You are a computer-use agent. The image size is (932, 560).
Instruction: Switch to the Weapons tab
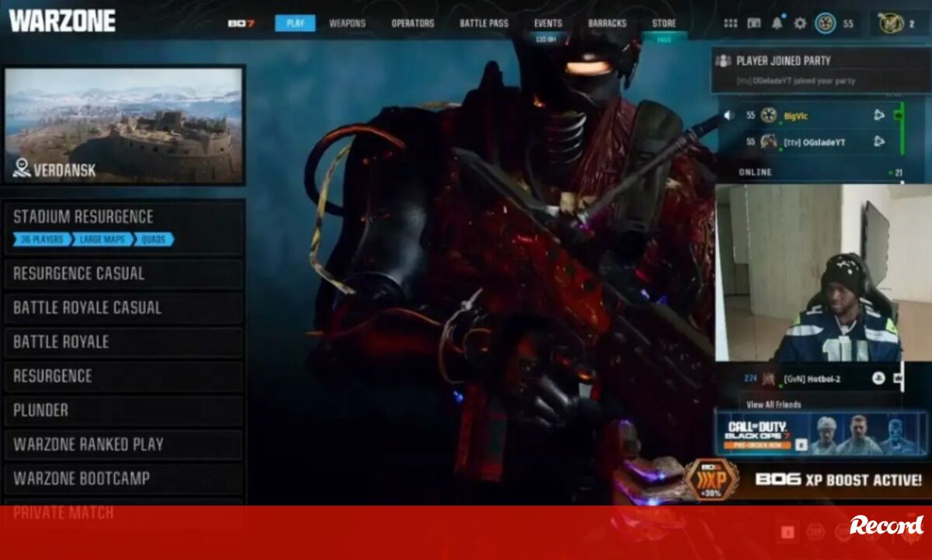tap(347, 23)
